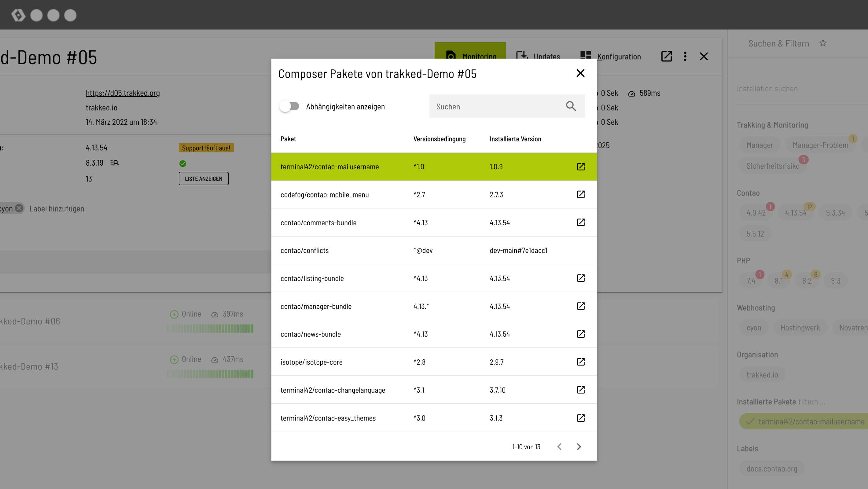This screenshot has height=489, width=868.
Task: Toggle Sicherheitsrisiko filter chip
Action: click(x=773, y=166)
